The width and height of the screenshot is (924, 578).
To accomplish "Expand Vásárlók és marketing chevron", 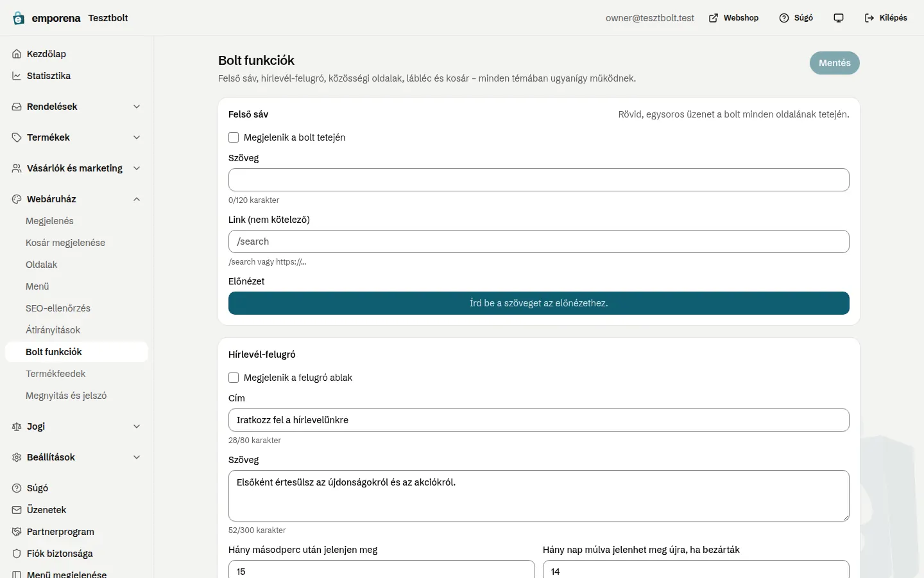I will point(137,168).
